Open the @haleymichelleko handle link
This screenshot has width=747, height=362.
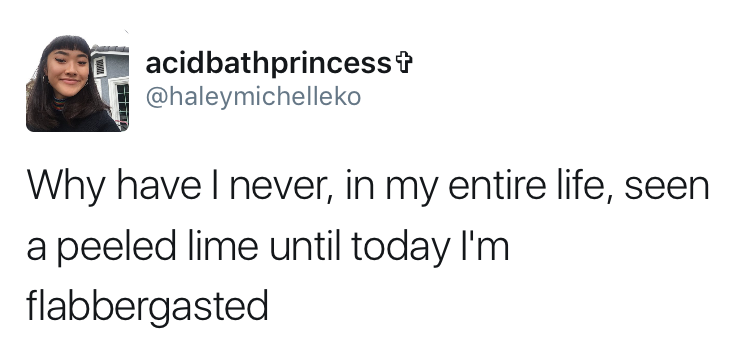(x=253, y=97)
